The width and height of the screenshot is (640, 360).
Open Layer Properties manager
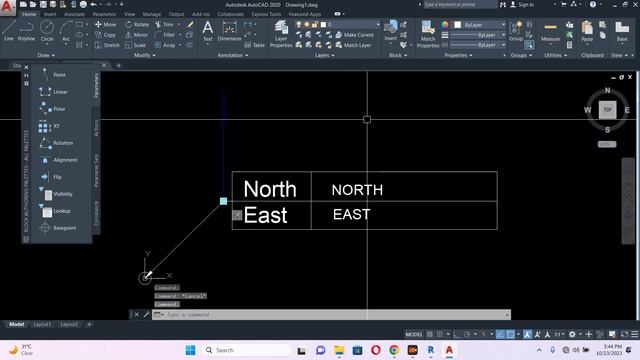point(281,33)
